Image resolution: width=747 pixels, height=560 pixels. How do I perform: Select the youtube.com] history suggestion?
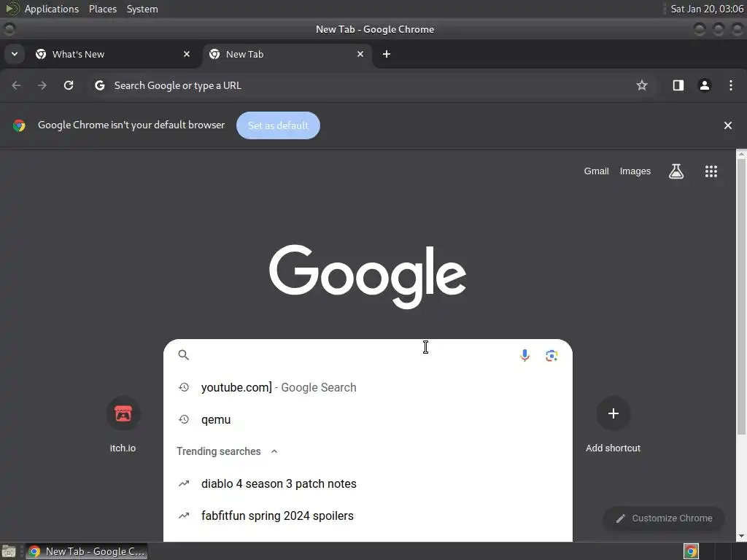(x=368, y=387)
